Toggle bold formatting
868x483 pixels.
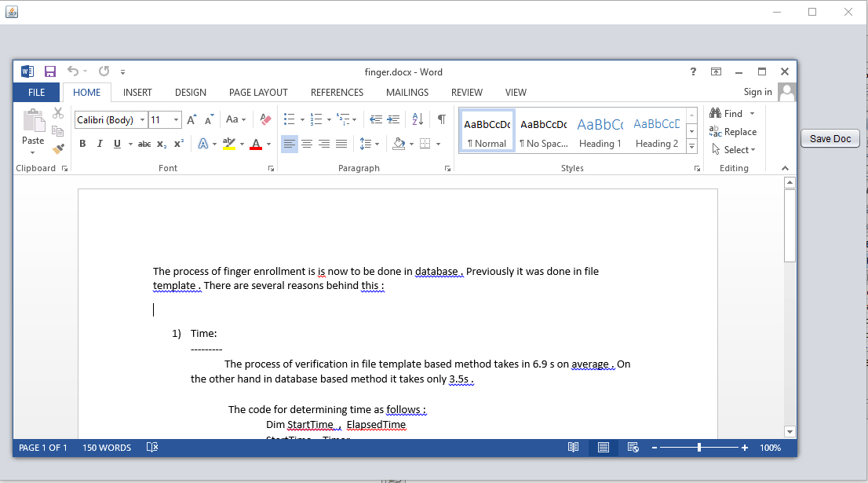pos(82,143)
